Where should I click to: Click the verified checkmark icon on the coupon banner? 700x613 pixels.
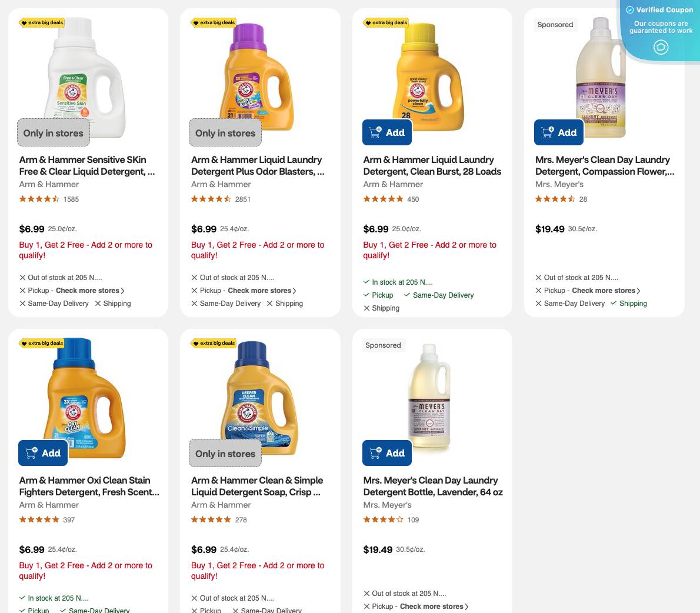click(629, 10)
